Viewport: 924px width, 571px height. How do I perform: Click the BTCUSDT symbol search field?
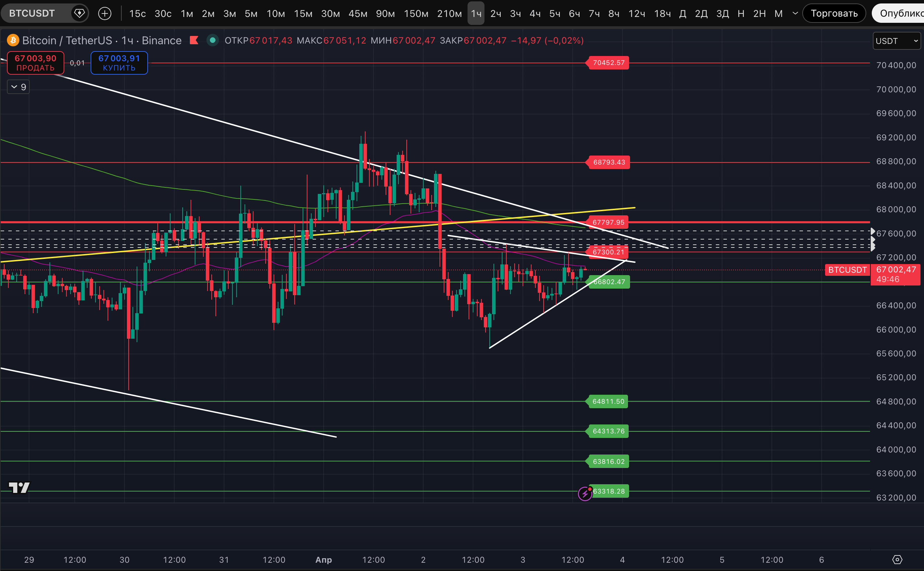click(x=32, y=13)
